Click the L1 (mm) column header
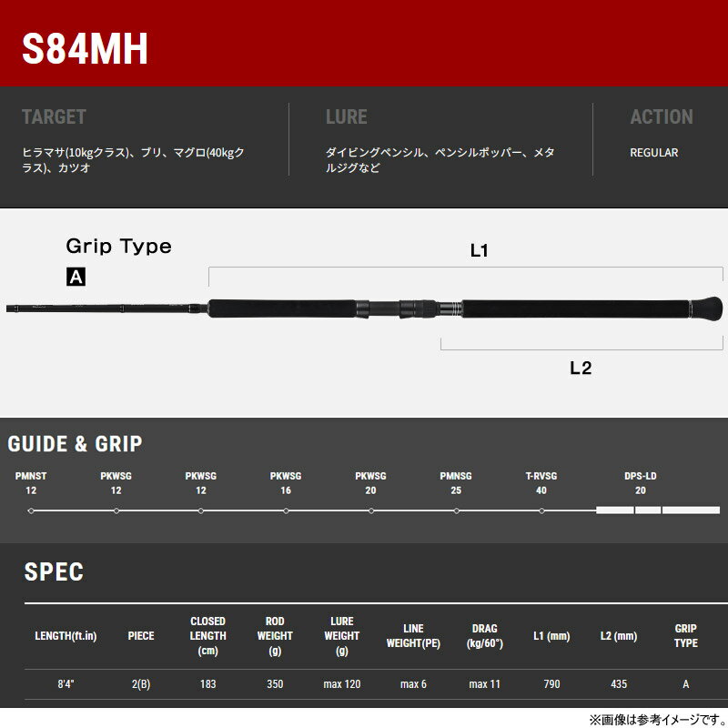The image size is (728, 728). pyautogui.click(x=551, y=635)
